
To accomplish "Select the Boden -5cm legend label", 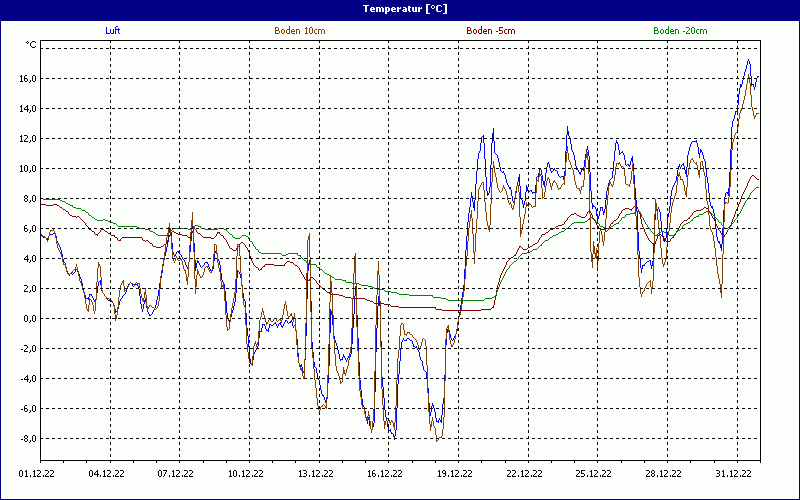I will coord(490,31).
